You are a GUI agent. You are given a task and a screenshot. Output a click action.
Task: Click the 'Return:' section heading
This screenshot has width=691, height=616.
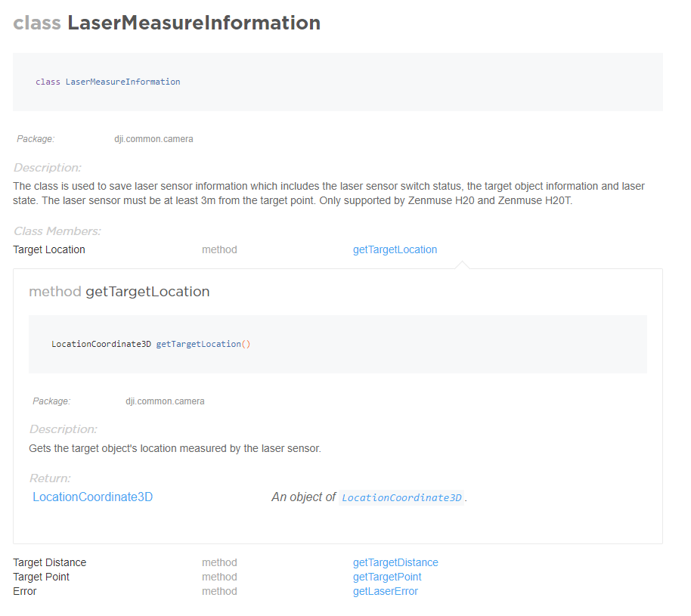tap(50, 478)
